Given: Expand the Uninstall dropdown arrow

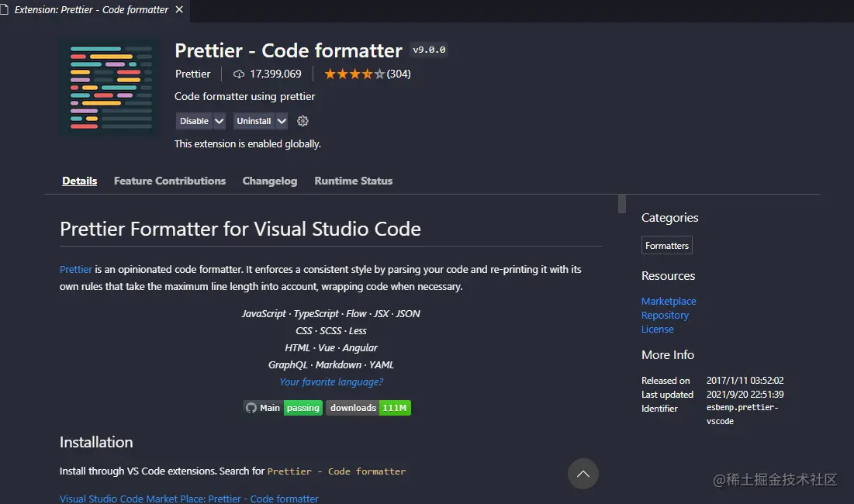Looking at the screenshot, I should pyautogui.click(x=282, y=121).
